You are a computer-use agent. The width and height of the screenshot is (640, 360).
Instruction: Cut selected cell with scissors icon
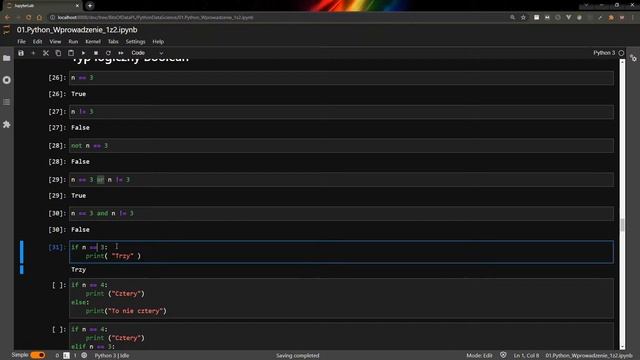click(x=46, y=53)
